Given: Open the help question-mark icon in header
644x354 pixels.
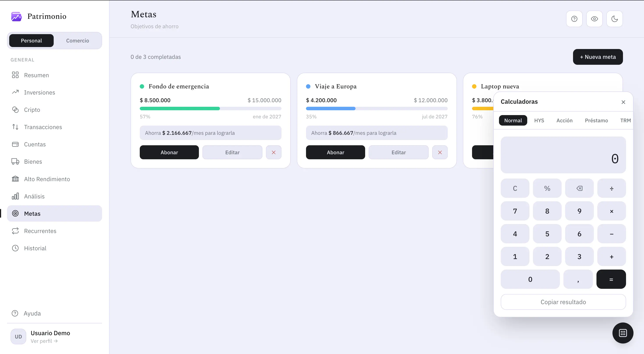Looking at the screenshot, I should tap(574, 19).
